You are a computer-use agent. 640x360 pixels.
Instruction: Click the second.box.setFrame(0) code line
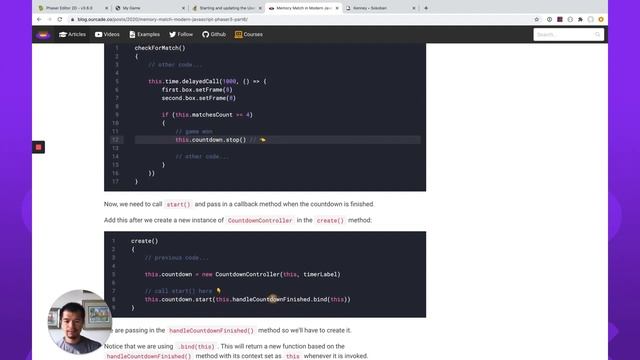[199, 98]
